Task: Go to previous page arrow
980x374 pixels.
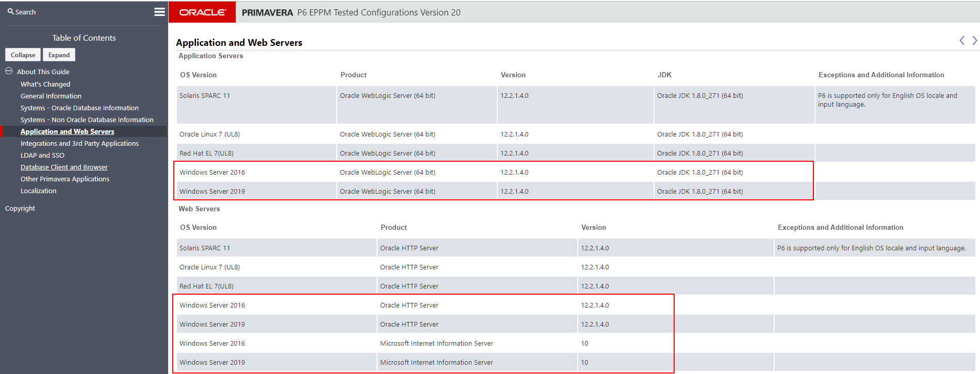Action: (x=962, y=41)
